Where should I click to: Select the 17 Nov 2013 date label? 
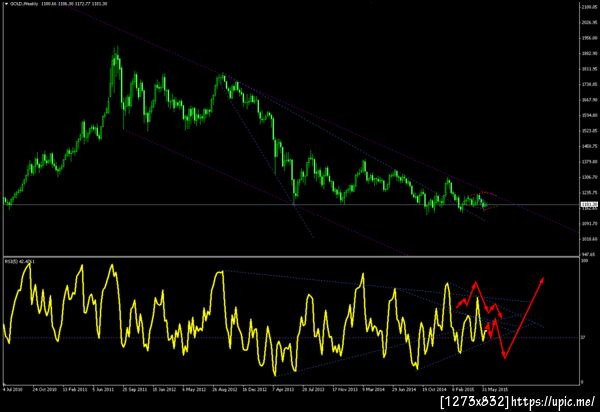[x=344, y=389]
